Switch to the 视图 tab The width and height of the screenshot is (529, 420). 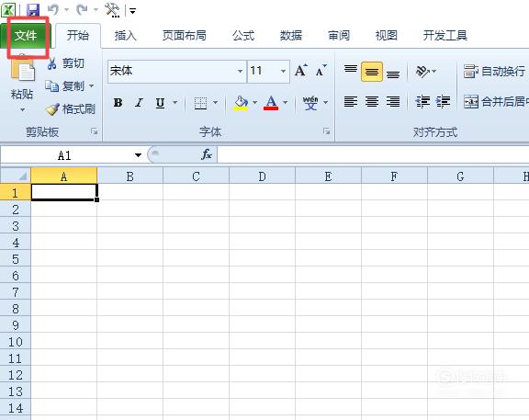[x=387, y=36]
